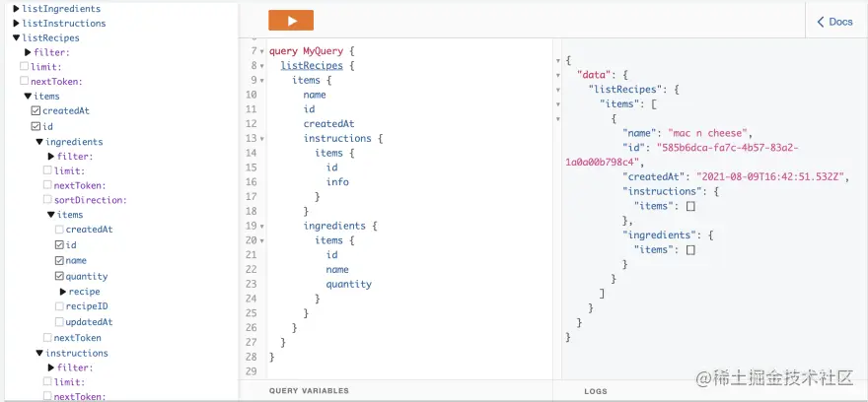
Task: Tick the instructions limit: checkbox
Action: point(47,381)
